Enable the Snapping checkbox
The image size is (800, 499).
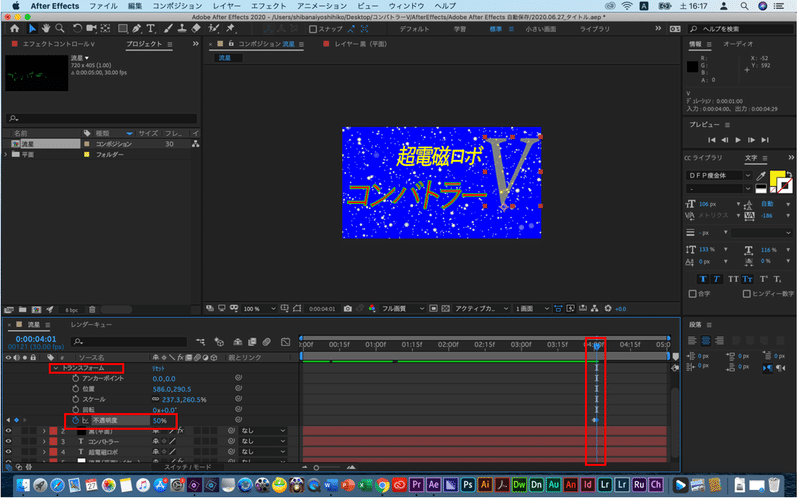pos(313,29)
